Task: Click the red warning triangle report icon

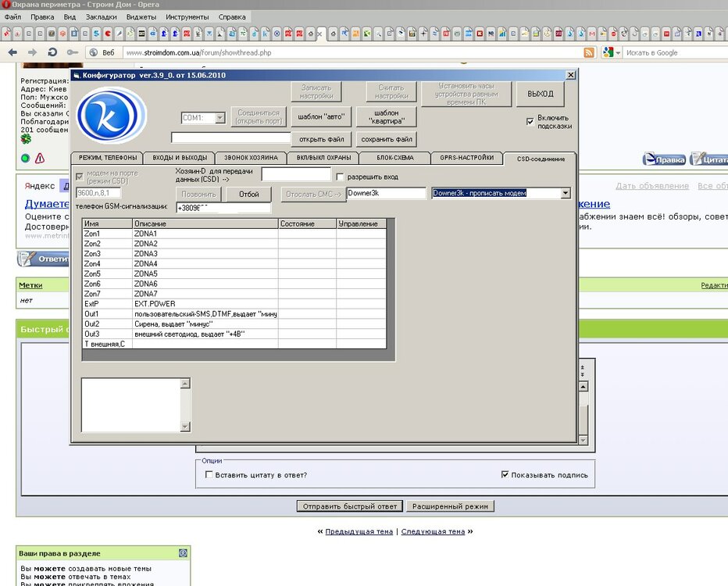Action: coord(40,159)
